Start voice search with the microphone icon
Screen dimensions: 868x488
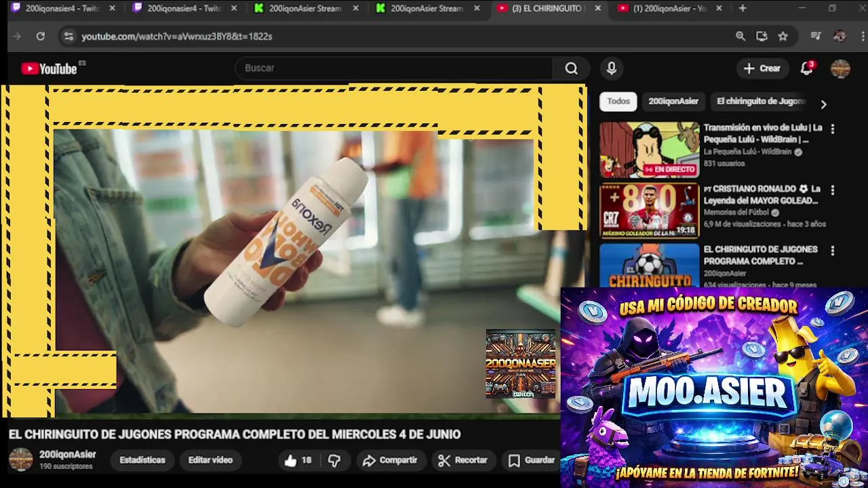coord(612,68)
